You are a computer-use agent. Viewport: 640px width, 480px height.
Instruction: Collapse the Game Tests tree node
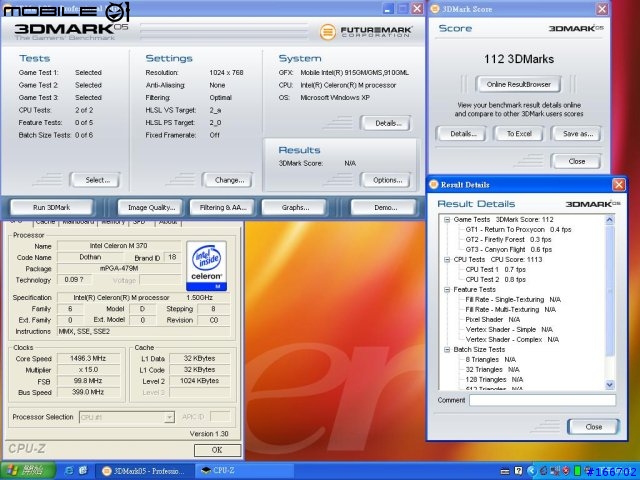pyautogui.click(x=447, y=220)
